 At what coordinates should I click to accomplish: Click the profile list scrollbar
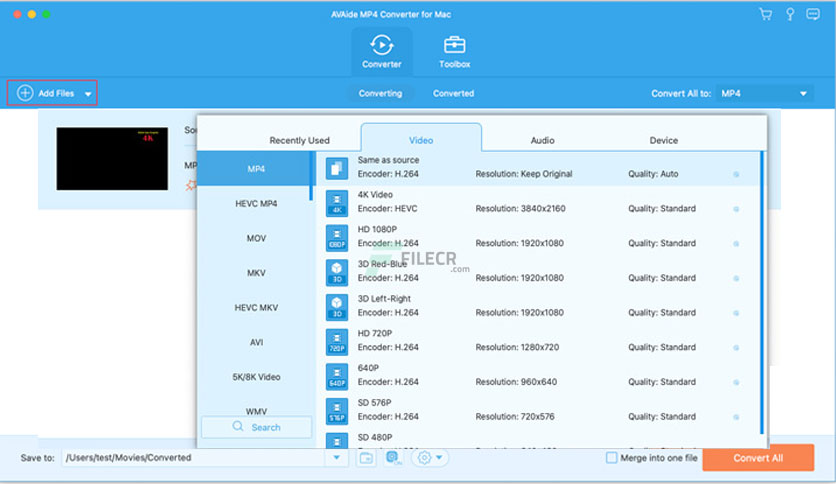(762, 293)
